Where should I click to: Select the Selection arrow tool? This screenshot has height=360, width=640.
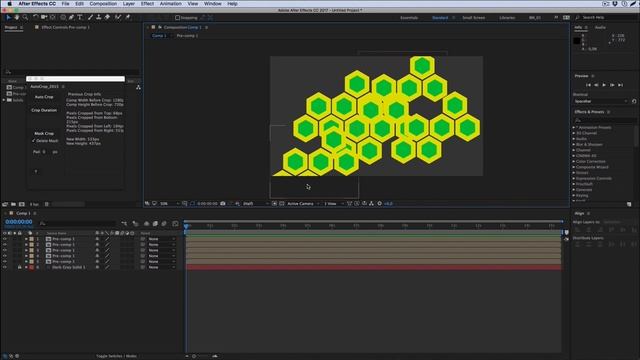(8, 18)
